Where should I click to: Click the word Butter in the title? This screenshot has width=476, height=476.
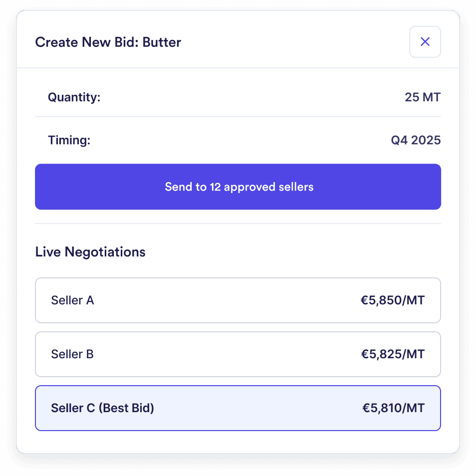pyautogui.click(x=162, y=42)
